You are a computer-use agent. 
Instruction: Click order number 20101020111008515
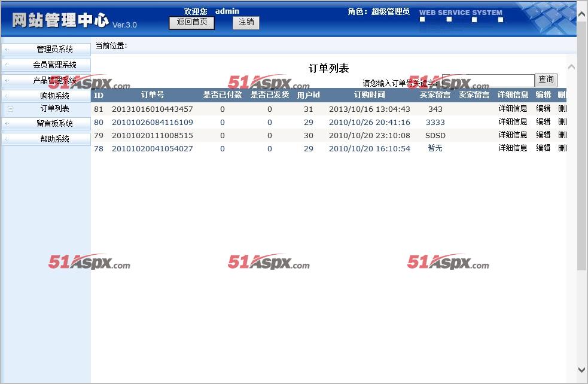click(x=153, y=135)
